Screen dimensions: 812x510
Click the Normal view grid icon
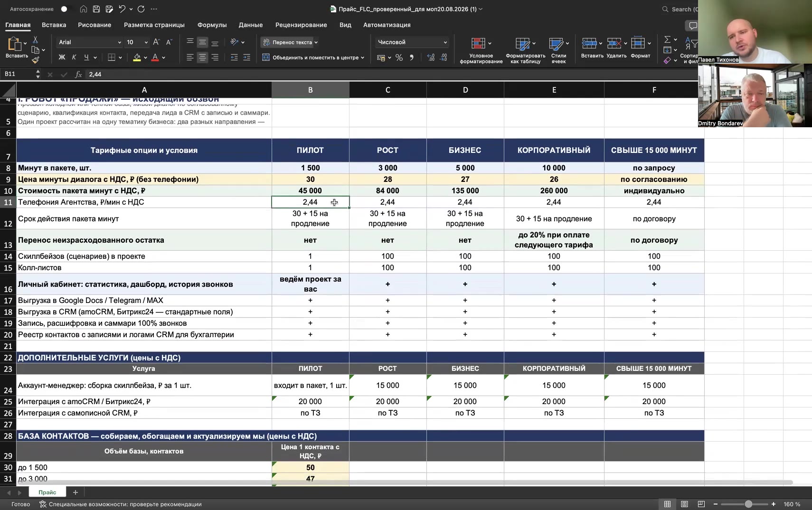pos(667,504)
